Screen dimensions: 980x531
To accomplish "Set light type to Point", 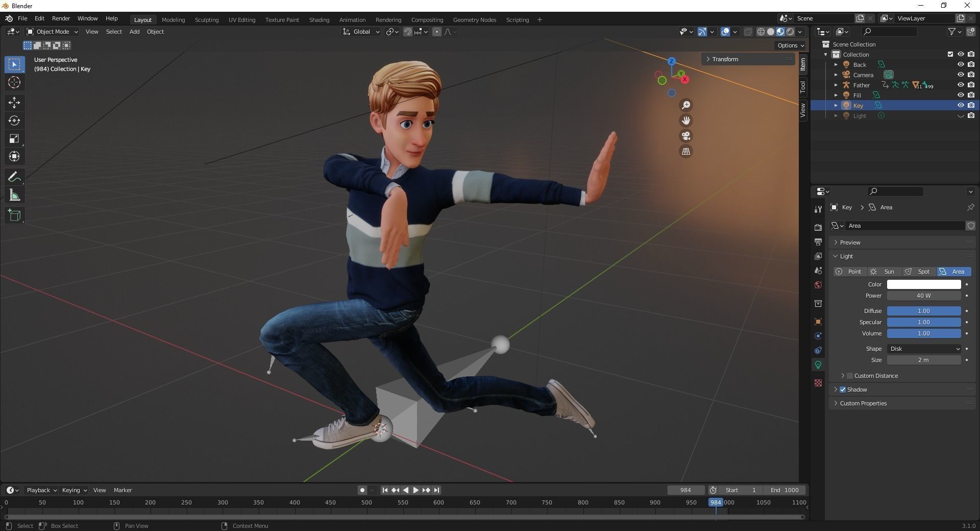I will [850, 272].
